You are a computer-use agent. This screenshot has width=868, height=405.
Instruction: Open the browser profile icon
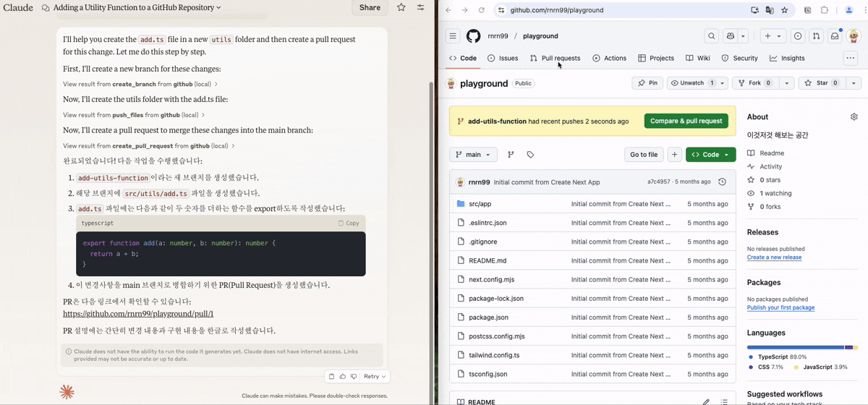click(x=849, y=10)
